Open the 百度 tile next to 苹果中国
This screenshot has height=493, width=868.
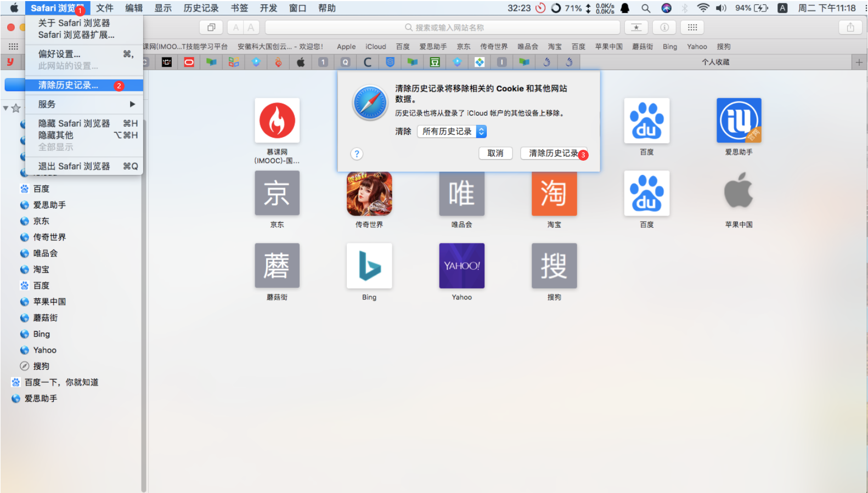pyautogui.click(x=647, y=193)
